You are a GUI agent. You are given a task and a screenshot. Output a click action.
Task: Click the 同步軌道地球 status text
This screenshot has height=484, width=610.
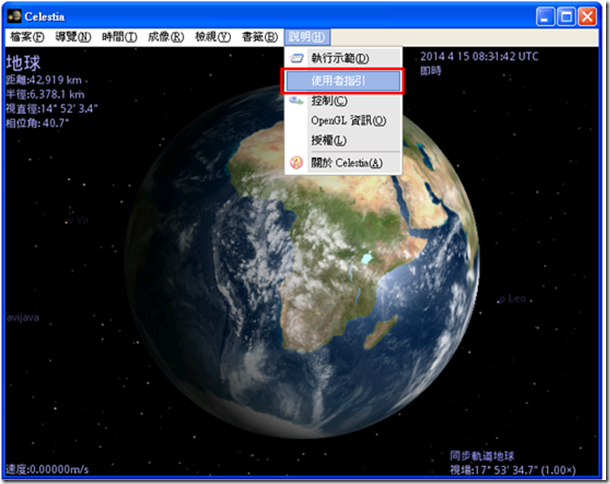[482, 456]
